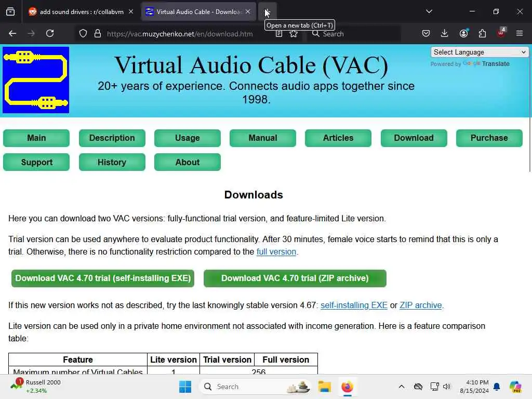Click the Firefox icon in taskbar
532x399 pixels.
click(347, 387)
